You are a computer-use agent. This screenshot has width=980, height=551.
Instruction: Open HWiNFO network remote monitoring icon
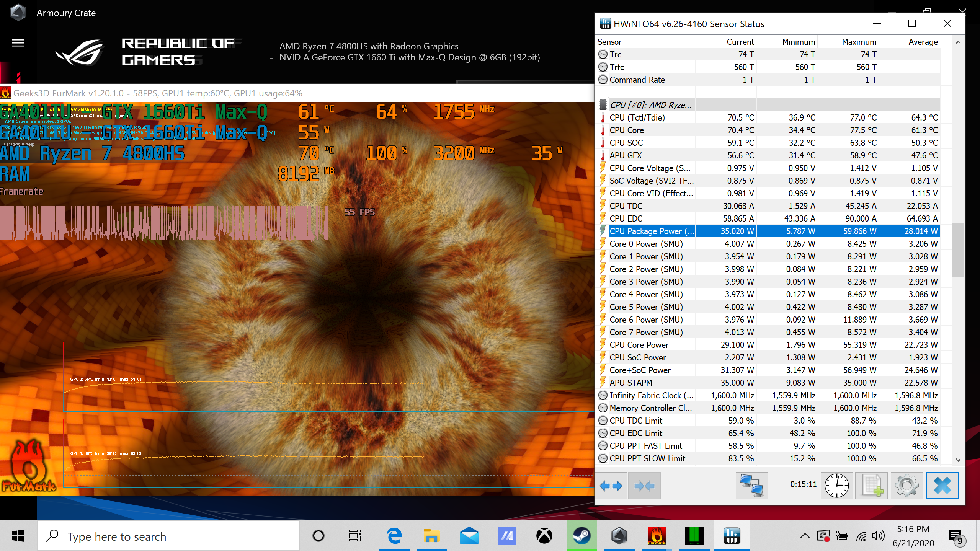(752, 486)
